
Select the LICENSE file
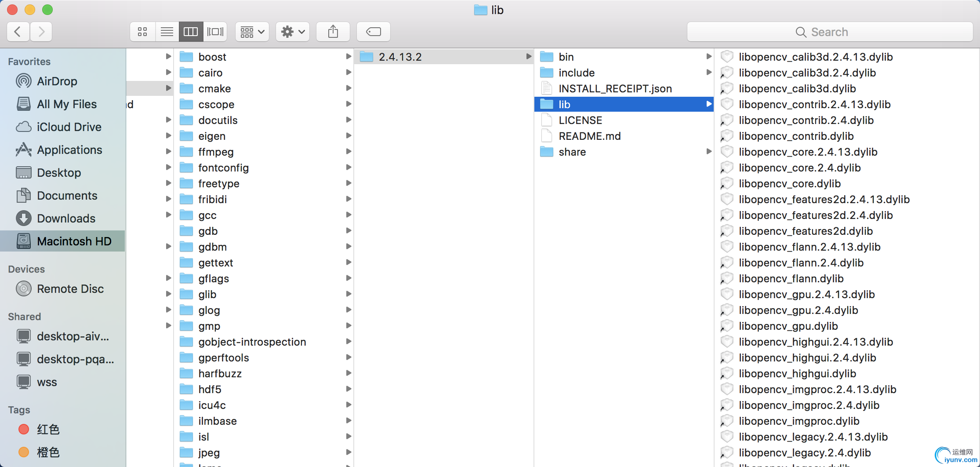tap(624, 120)
